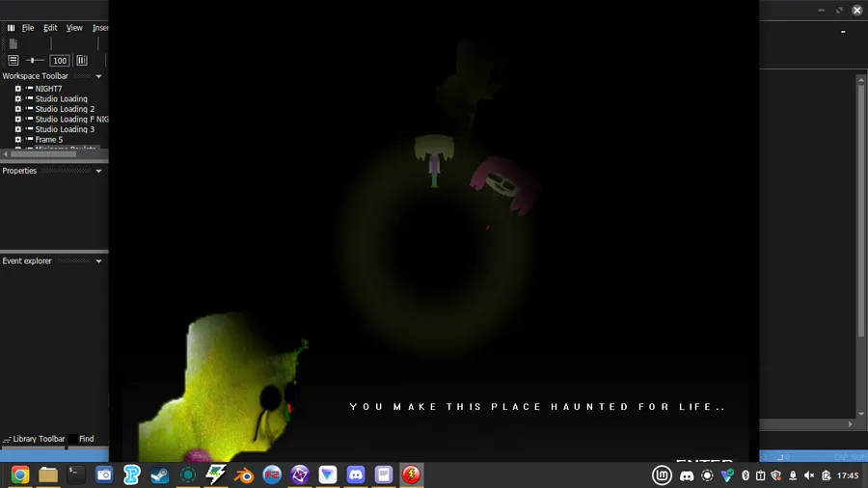
Task: Click the zoom value field showing 100
Action: point(59,61)
